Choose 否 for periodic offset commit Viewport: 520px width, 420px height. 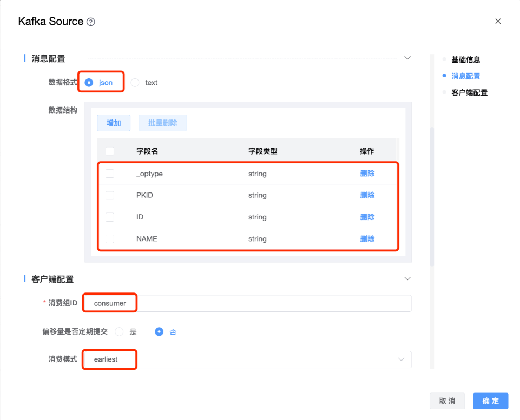click(159, 332)
